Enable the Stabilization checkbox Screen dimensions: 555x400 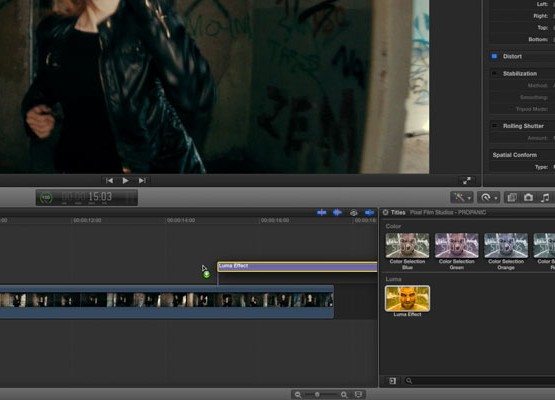(494, 73)
